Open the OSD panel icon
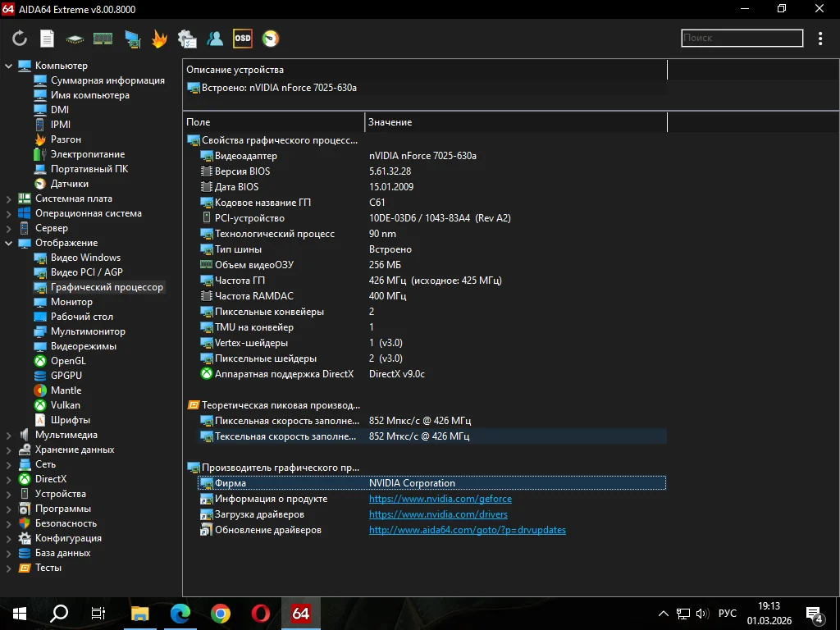Viewport: 840px width, 630px height. (242, 39)
